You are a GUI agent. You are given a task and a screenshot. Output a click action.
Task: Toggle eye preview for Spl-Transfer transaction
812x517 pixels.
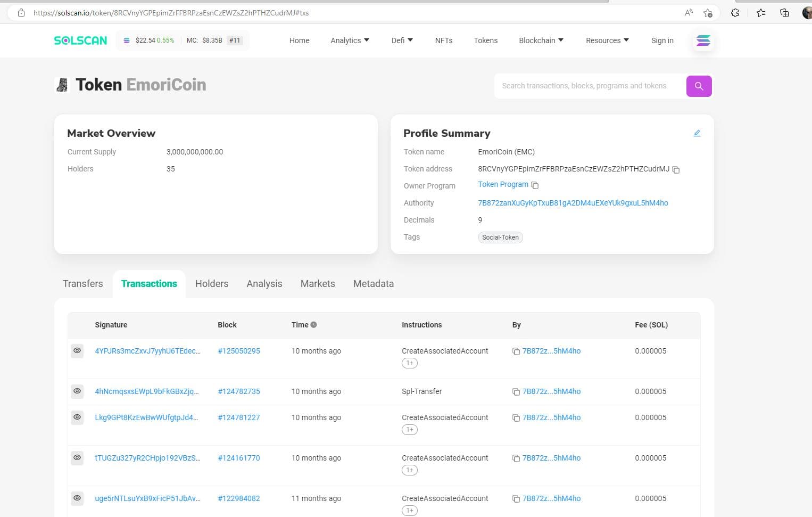(77, 391)
